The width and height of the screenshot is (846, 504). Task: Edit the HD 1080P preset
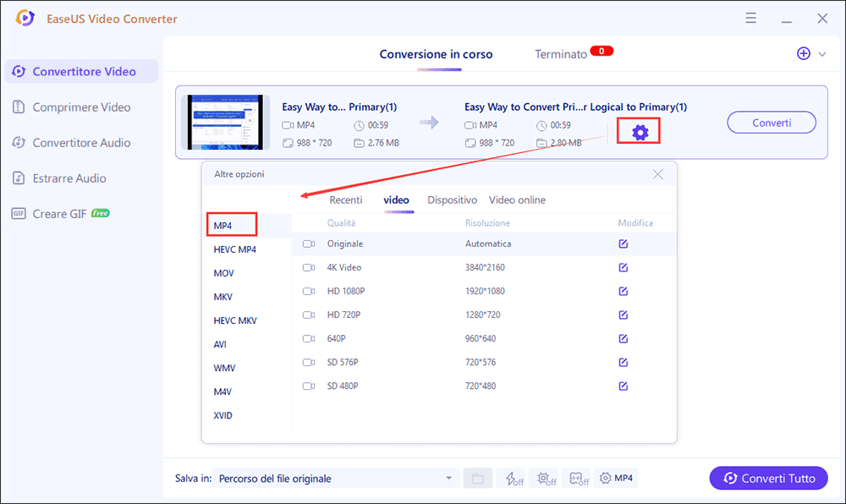click(x=624, y=291)
